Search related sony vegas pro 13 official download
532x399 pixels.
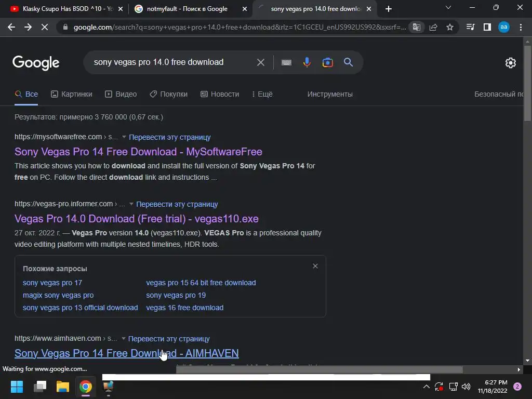(x=81, y=308)
